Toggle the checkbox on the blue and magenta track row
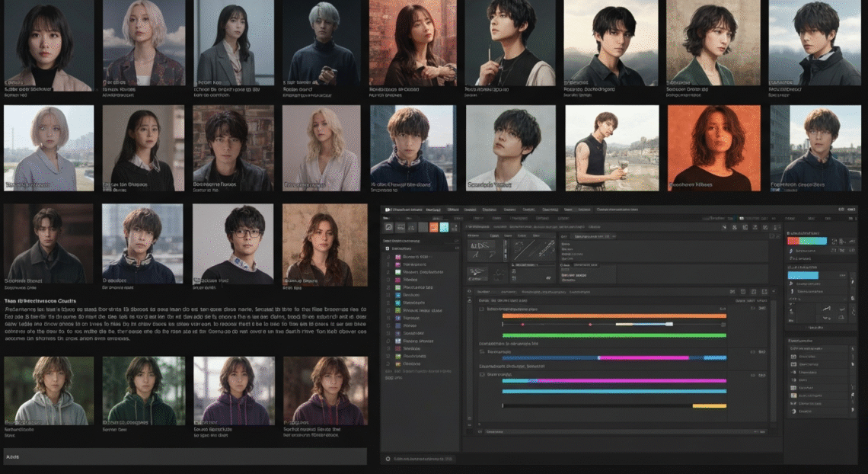Image resolution: width=868 pixels, height=474 pixels. click(x=481, y=352)
